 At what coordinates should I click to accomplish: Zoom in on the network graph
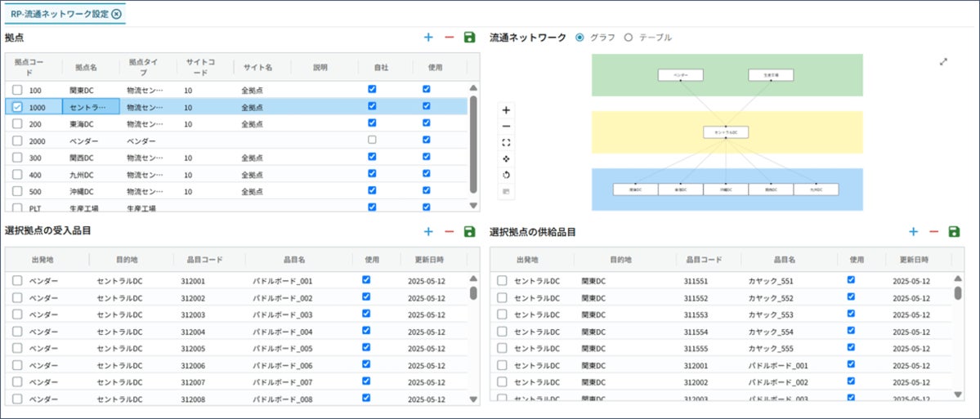(x=506, y=109)
